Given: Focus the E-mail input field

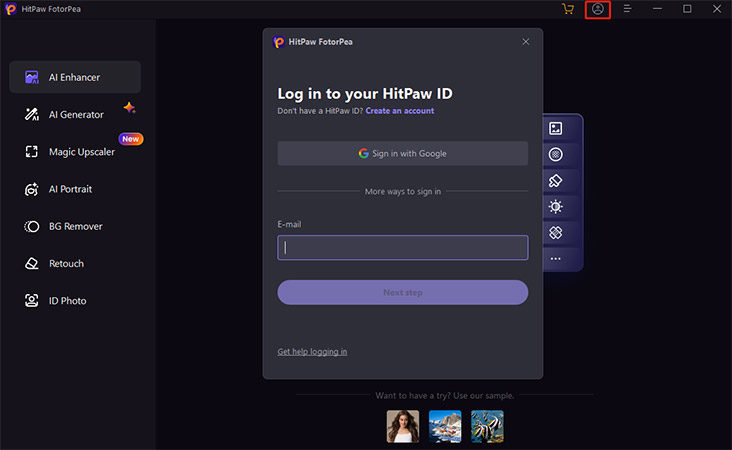Looking at the screenshot, I should [x=403, y=247].
